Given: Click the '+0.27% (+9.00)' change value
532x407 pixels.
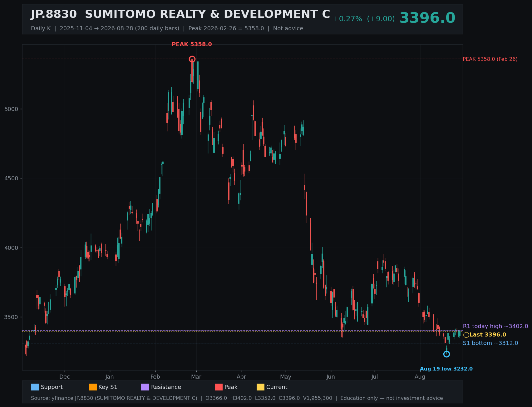Looking at the screenshot, I should click(x=364, y=19).
